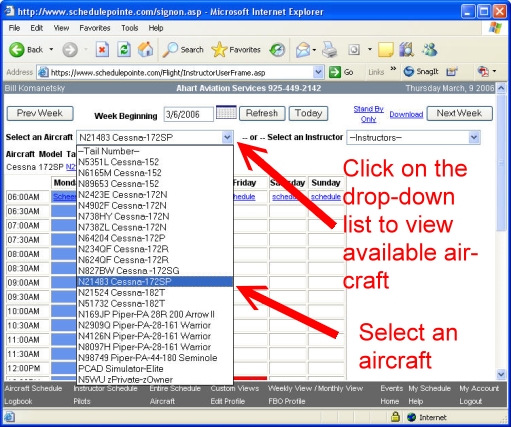Viewport: 511px width, 427px height.
Task: Expand the PDF toolbar dropdown arrow
Action: pyautogui.click(x=494, y=71)
